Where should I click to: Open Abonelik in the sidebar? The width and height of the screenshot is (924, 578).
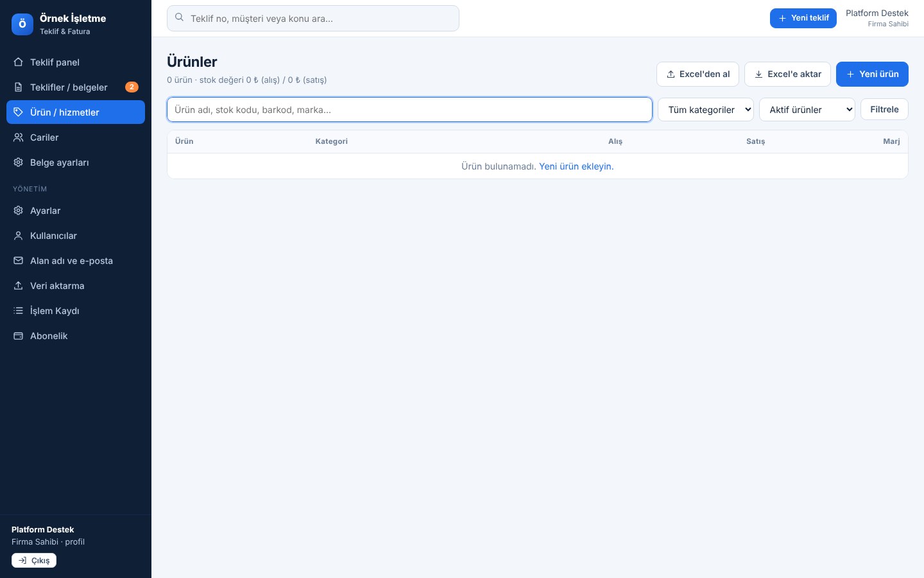(76, 336)
